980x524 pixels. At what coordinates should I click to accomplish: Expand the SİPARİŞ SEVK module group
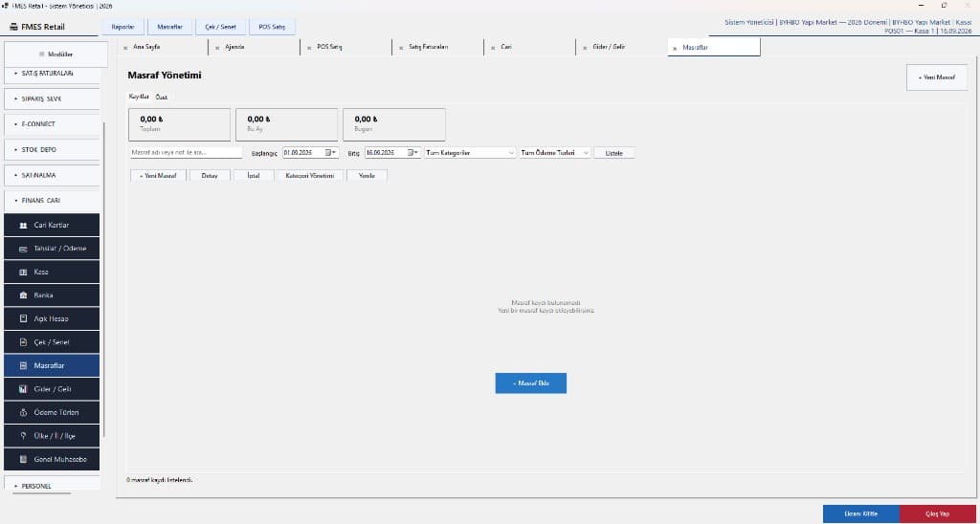coord(52,98)
